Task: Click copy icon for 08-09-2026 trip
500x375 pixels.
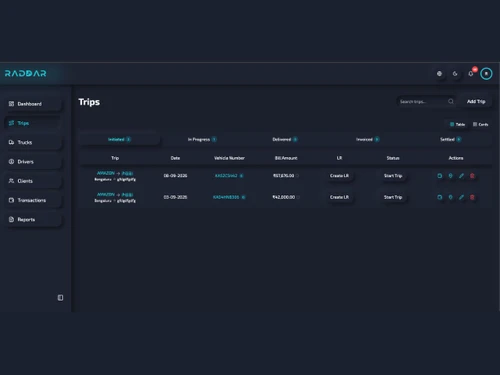Action: 440,176
